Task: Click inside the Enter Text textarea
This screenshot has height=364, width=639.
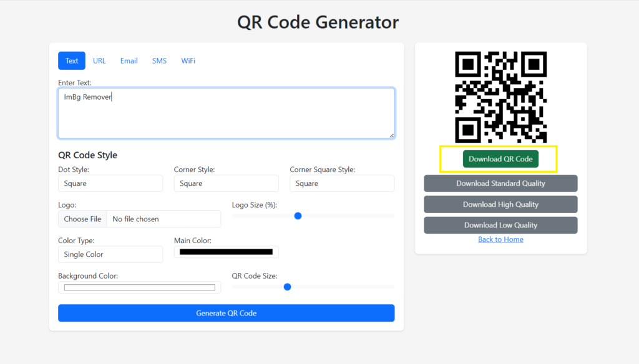Action: click(226, 113)
